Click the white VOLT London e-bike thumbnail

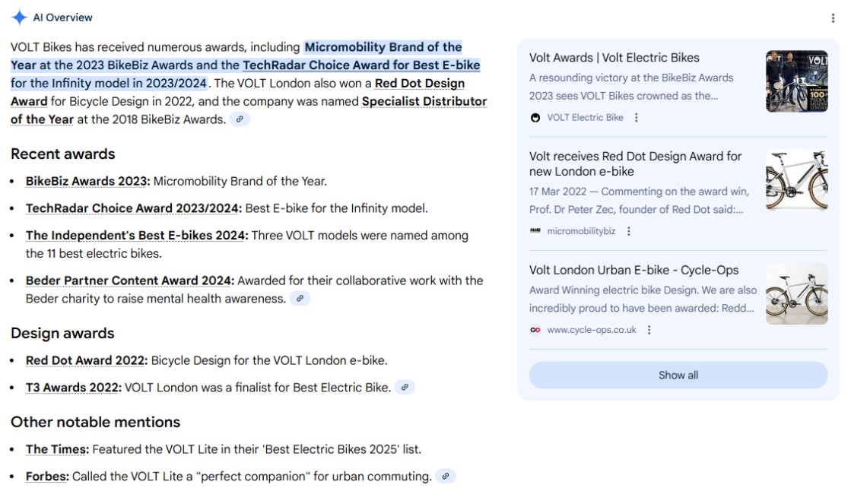[796, 180]
